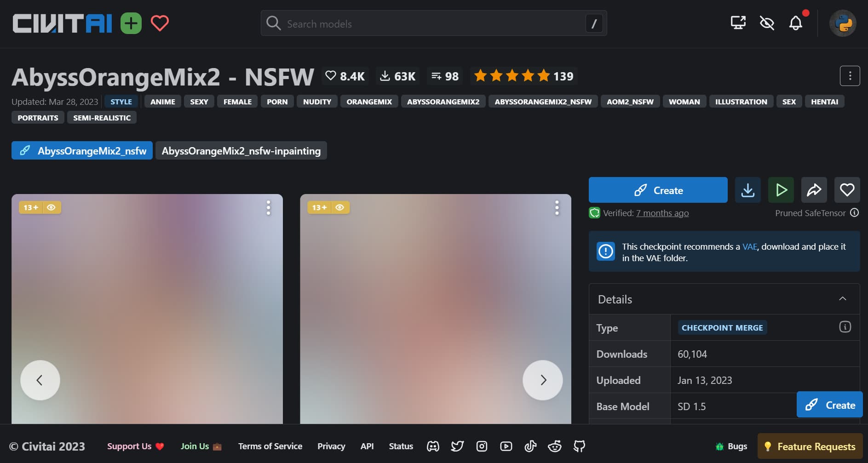Click the TikTok icon in footer
Screen dimensions: 868x463
[530, 446]
